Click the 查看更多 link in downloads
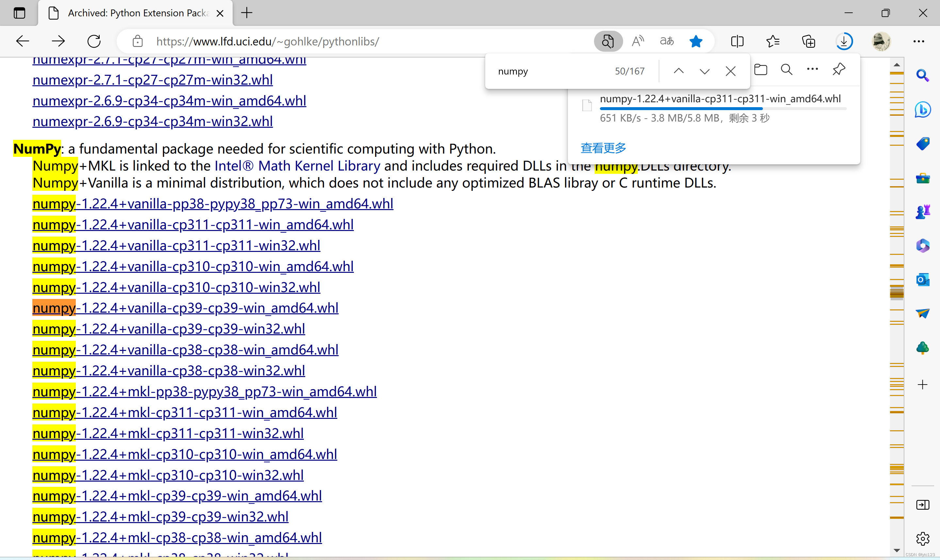This screenshot has height=560, width=940. (x=603, y=148)
